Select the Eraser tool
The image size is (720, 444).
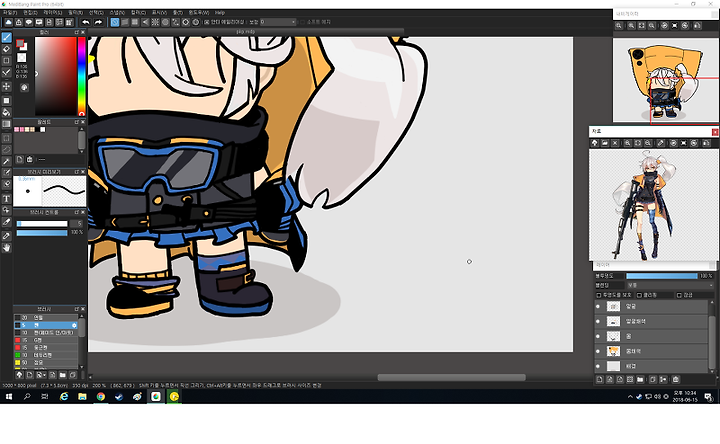[x=6, y=49]
